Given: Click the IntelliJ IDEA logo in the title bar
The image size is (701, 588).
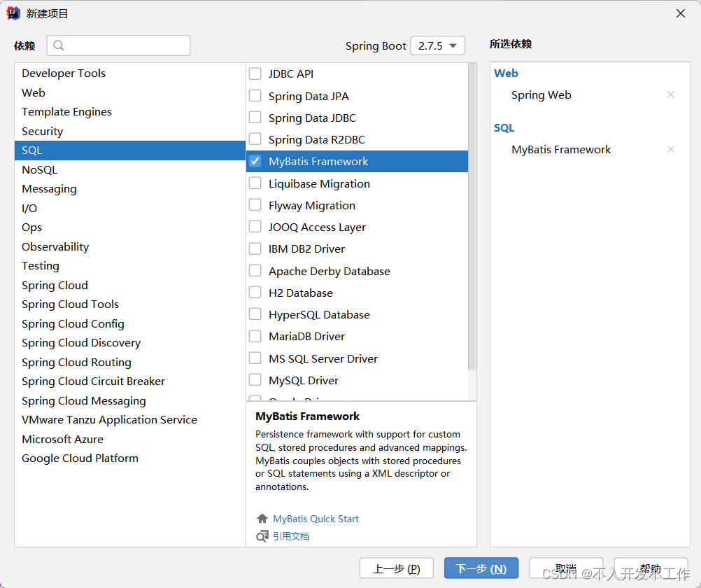Looking at the screenshot, I should tap(13, 13).
